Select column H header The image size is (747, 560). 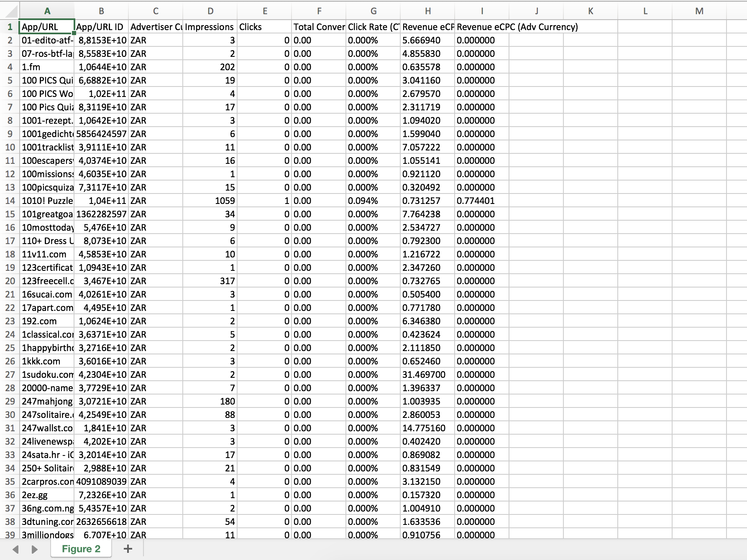(x=428, y=11)
